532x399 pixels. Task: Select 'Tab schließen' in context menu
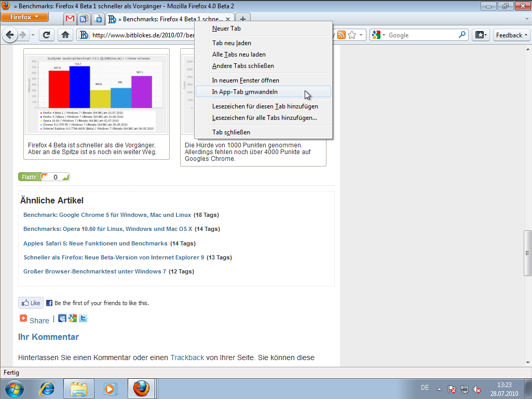tap(263, 132)
